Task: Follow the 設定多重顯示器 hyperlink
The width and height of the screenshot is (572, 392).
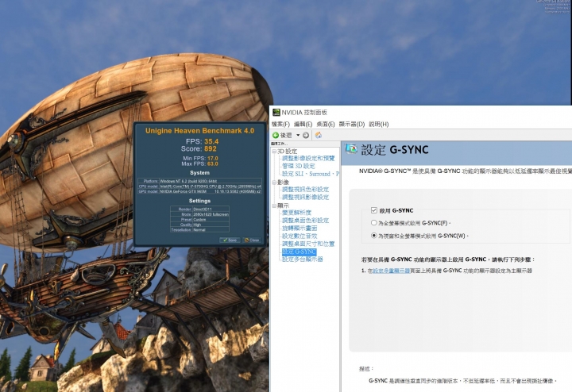Action: coord(391,271)
